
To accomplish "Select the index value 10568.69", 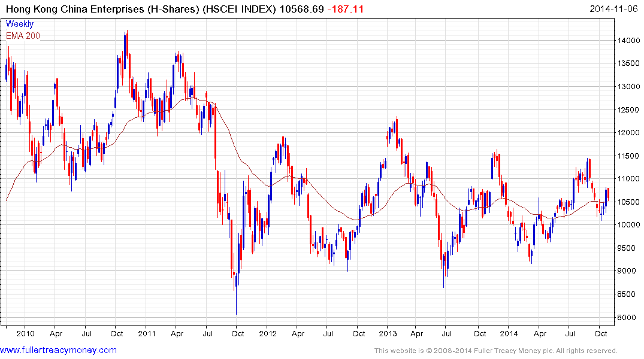I will pos(302,9).
